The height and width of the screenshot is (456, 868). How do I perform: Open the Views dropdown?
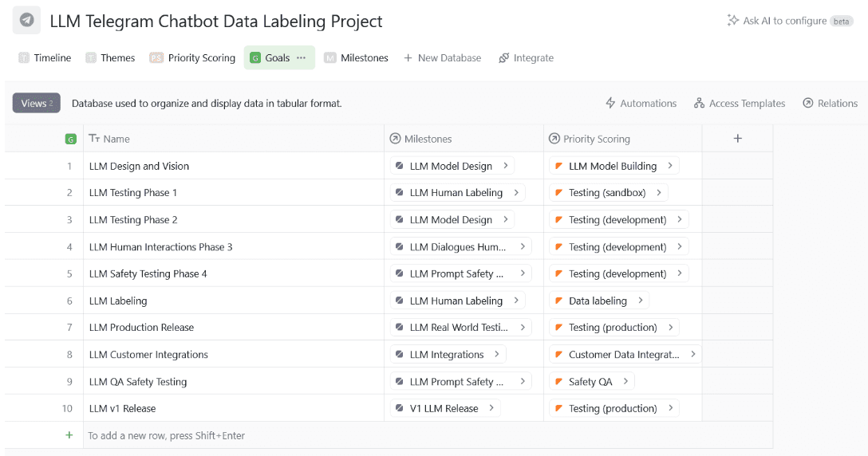click(x=36, y=103)
